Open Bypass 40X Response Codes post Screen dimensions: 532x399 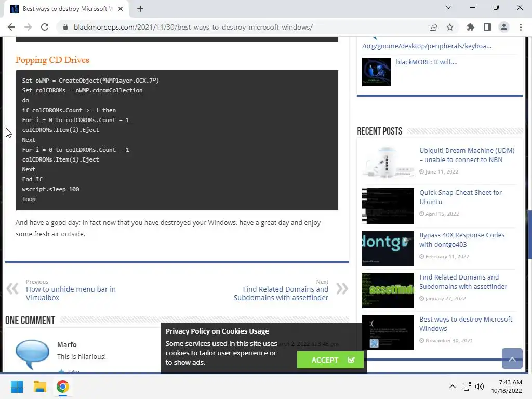[x=462, y=240]
